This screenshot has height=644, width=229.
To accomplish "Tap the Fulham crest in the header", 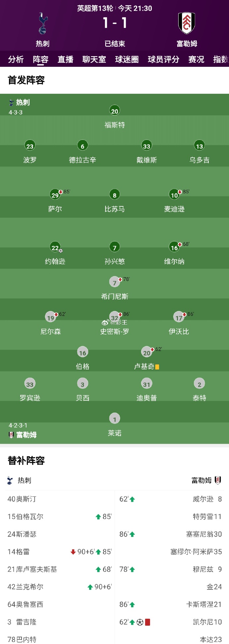I will (187, 23).
